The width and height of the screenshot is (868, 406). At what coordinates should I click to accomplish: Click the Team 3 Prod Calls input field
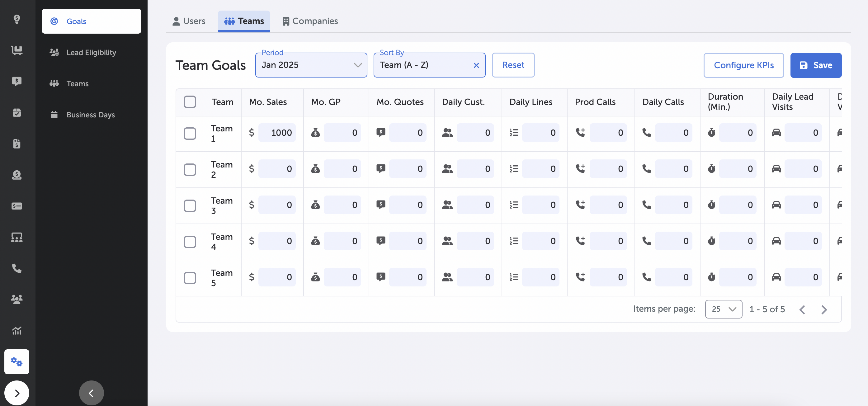pos(608,205)
